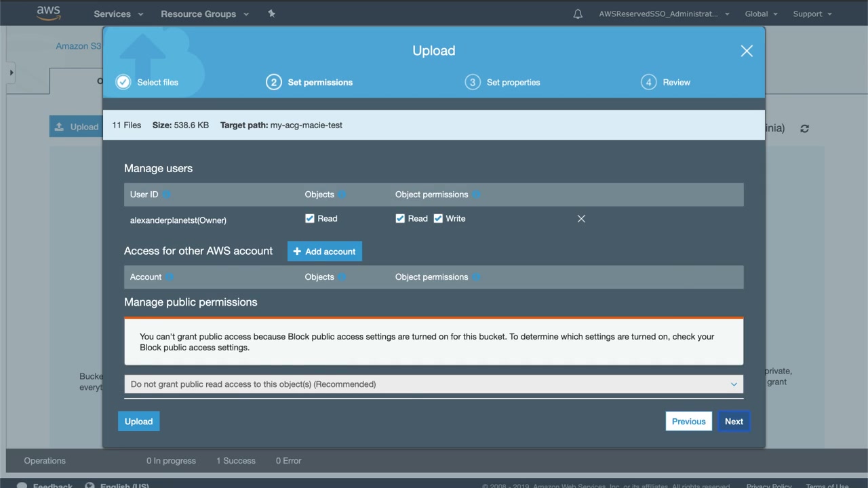
Task: Toggle Object permissions Write checkbox
Action: (438, 218)
